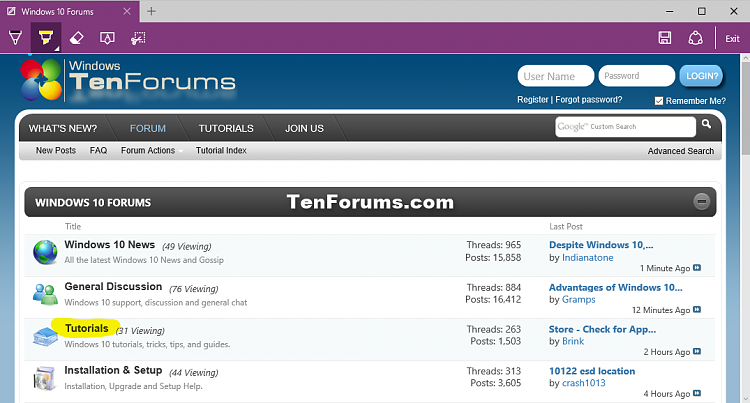Select the Clip tool

138,38
